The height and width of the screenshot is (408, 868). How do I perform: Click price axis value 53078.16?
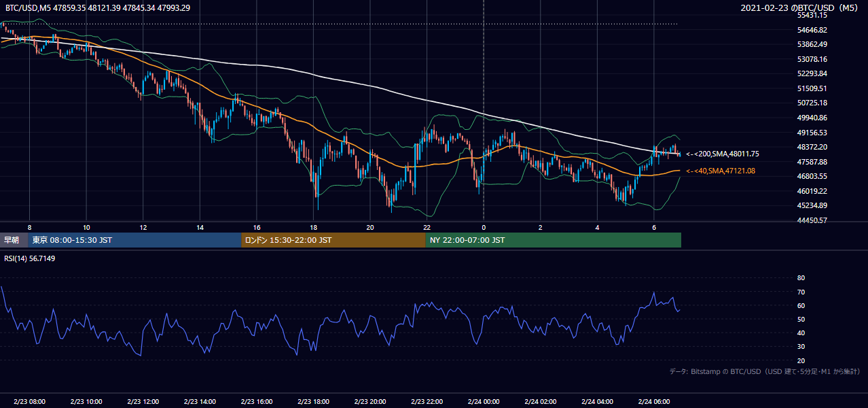tap(812, 59)
